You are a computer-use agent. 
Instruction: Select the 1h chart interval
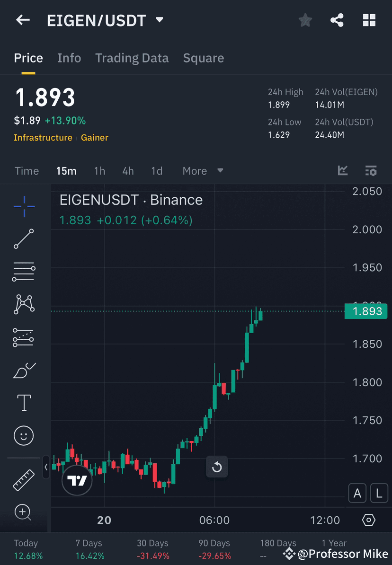coord(99,171)
